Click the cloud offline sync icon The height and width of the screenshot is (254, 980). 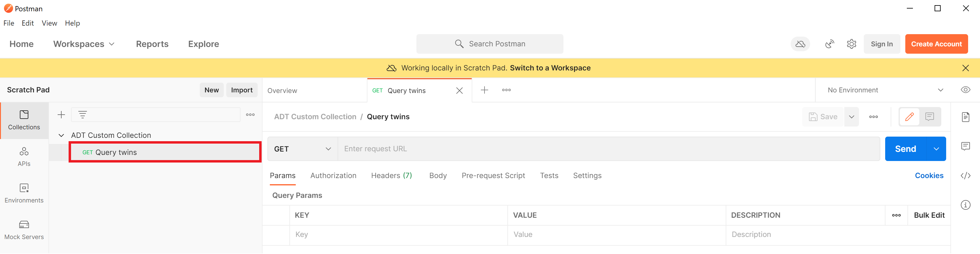pos(800,44)
